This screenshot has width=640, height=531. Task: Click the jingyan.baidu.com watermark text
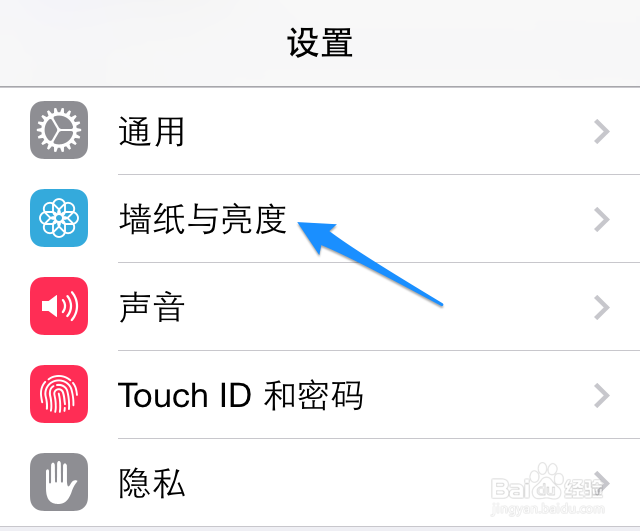[548, 509]
